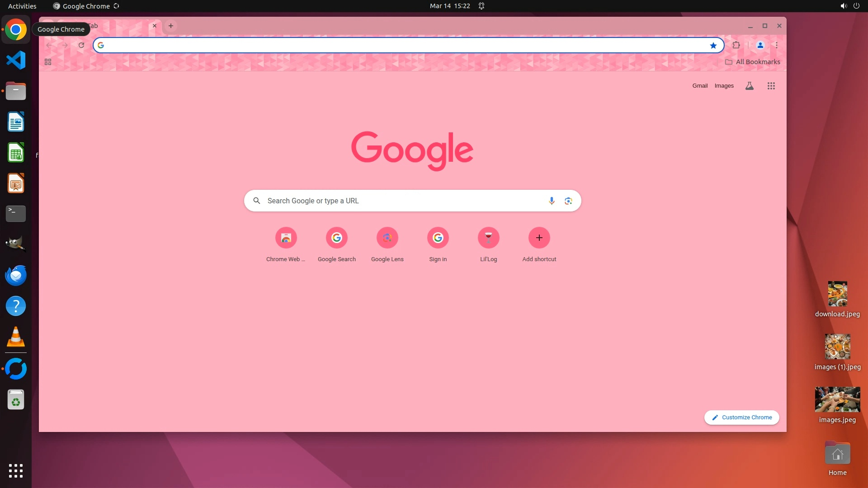Viewport: 868px width, 488px height.
Task: Click the voice search microphone icon
Action: (552, 201)
